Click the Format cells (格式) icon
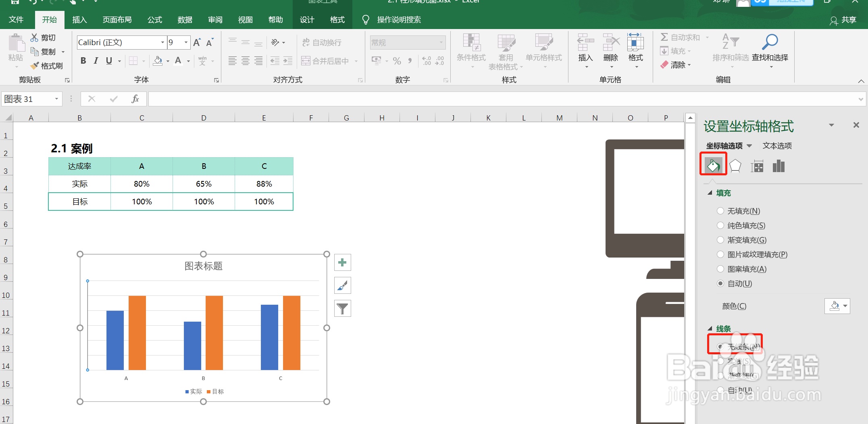The height and width of the screenshot is (424, 868). (636, 42)
